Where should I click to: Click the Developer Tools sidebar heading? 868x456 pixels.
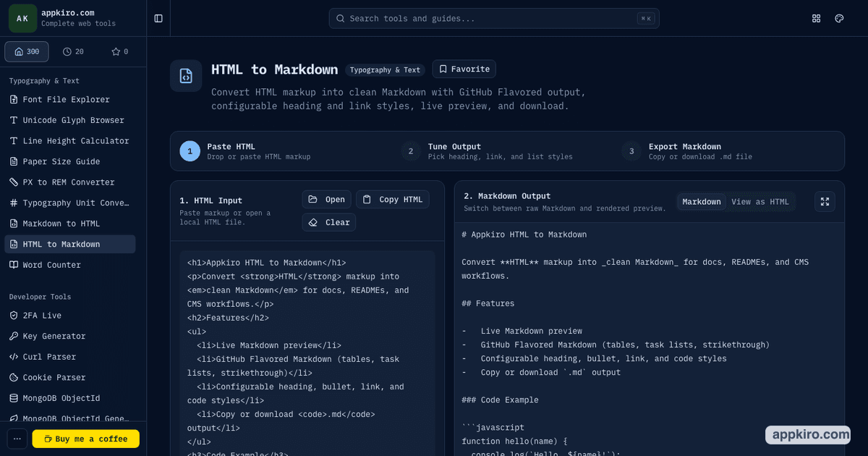click(x=40, y=297)
